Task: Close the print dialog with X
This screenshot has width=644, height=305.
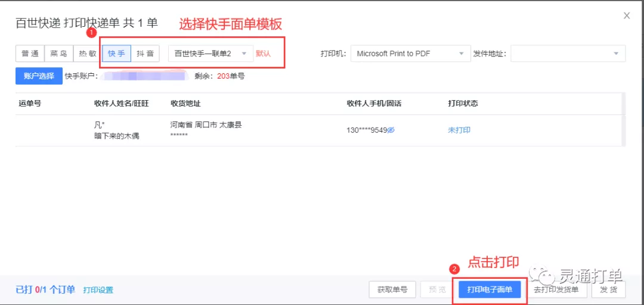Action: tap(627, 16)
